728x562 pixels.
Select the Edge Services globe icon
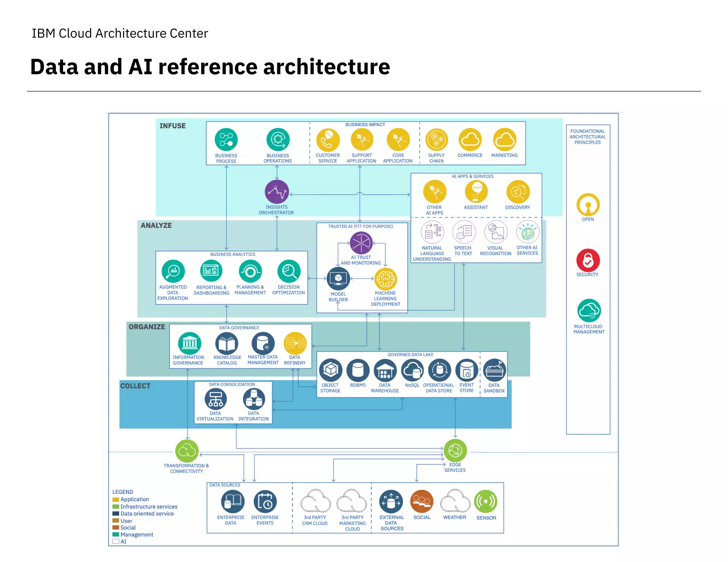455,451
